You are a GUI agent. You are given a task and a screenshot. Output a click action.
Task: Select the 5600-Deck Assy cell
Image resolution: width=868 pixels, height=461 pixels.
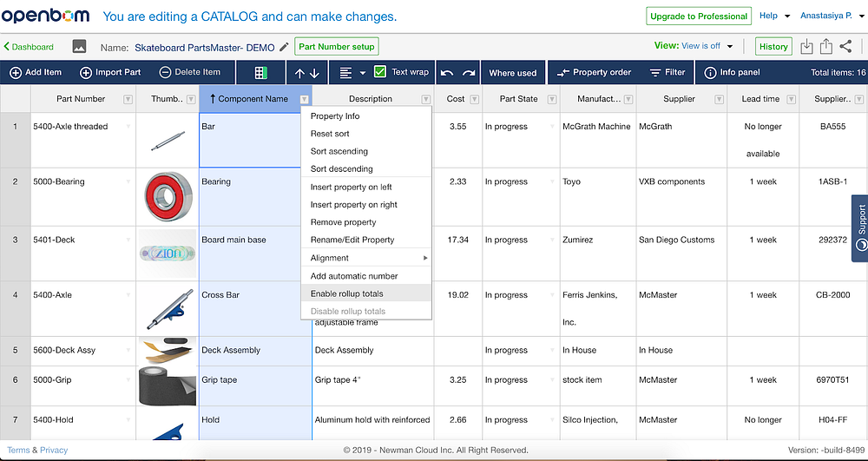click(83, 351)
